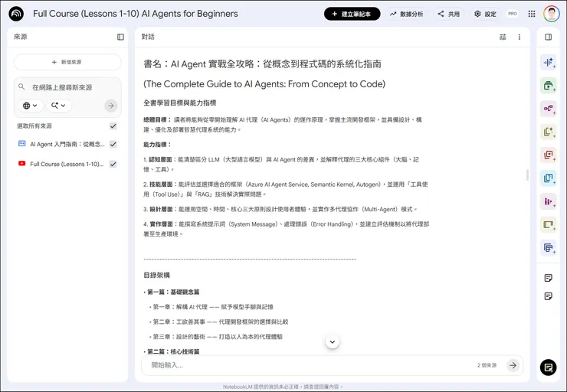Open the user account avatar
The width and height of the screenshot is (567, 392).
coord(552,14)
